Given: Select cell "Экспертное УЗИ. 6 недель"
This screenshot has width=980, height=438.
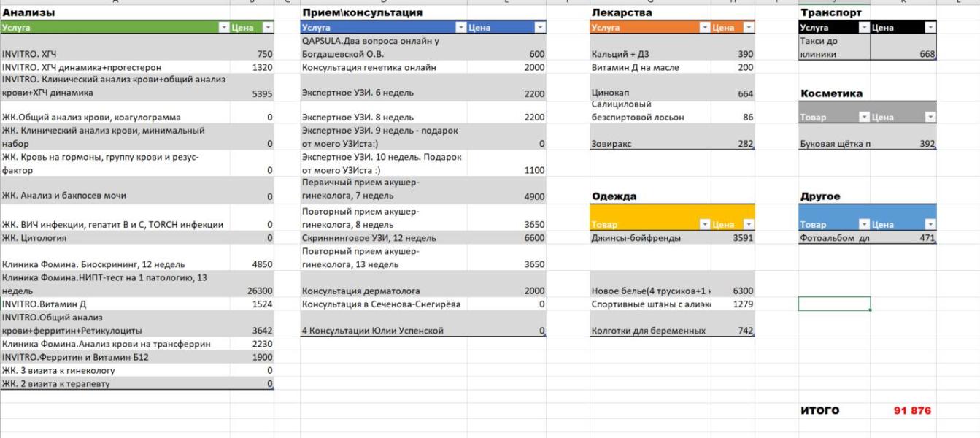Looking at the screenshot, I should coord(384,87).
